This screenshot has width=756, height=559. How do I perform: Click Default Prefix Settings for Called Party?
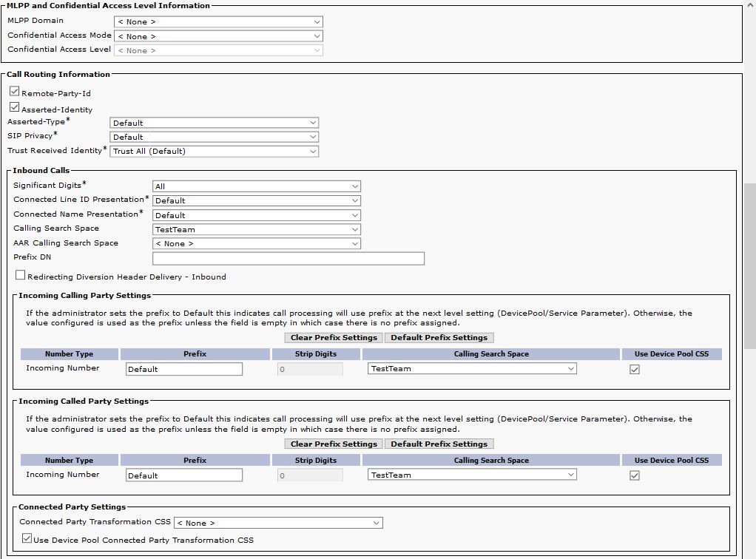[439, 444]
